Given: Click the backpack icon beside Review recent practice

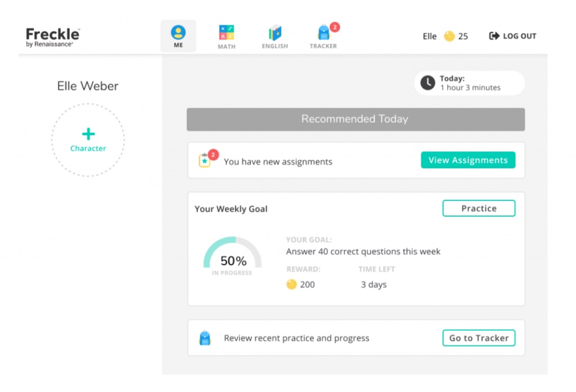Looking at the screenshot, I should pos(205,338).
